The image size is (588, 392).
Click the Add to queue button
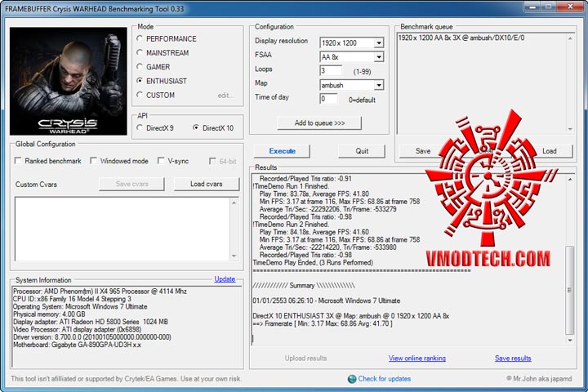319,123
